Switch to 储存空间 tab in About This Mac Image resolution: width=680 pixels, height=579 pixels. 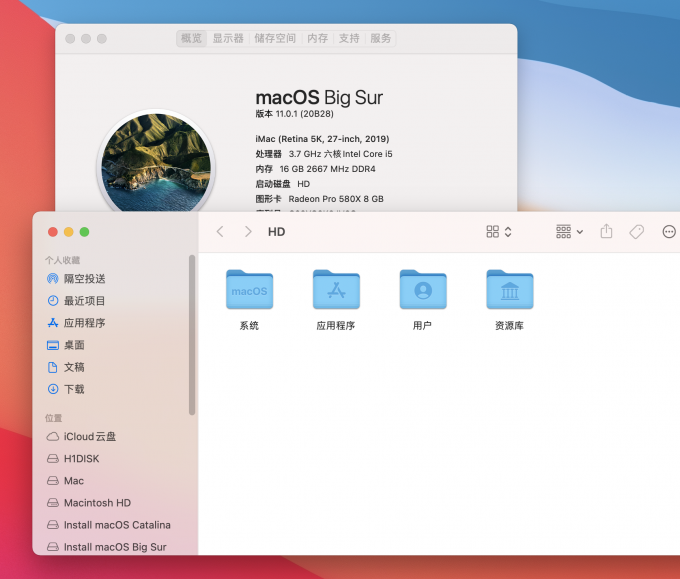(x=275, y=38)
